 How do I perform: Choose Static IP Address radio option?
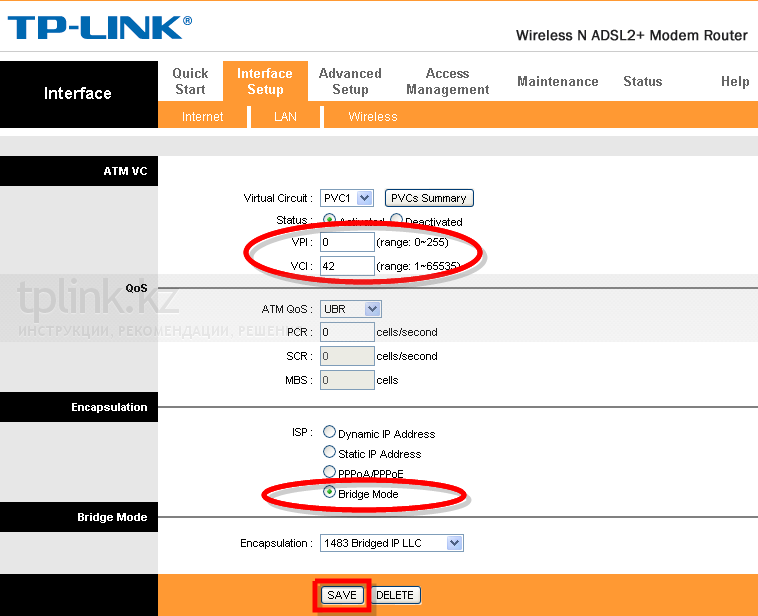tap(329, 452)
